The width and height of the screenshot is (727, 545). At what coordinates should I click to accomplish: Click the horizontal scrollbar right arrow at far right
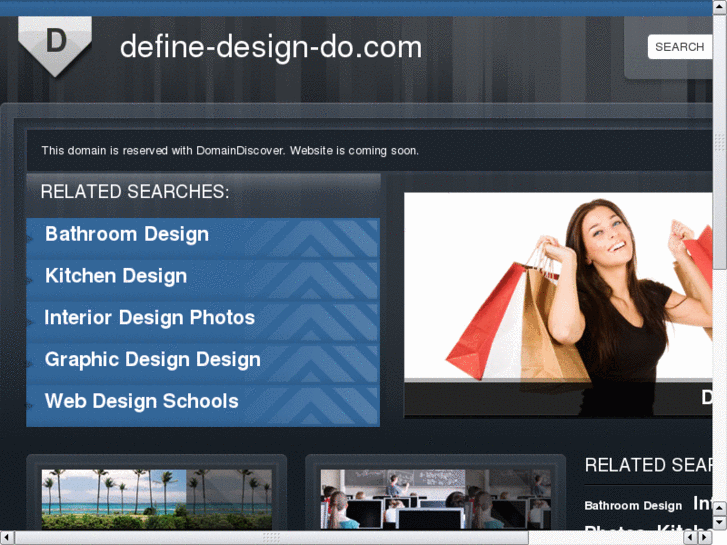tap(705, 538)
